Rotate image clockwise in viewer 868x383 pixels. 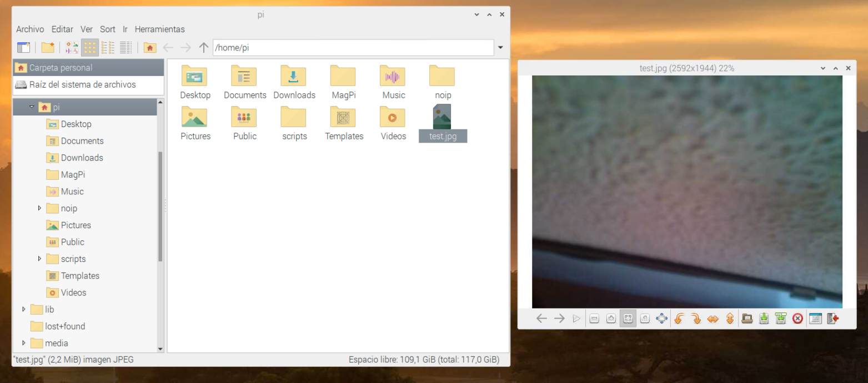pos(696,319)
